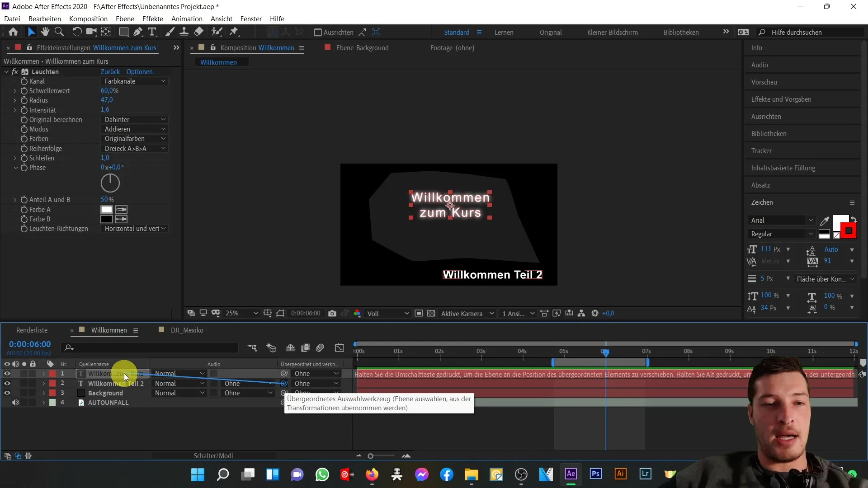Toggle visibility of Background layer

click(7, 393)
